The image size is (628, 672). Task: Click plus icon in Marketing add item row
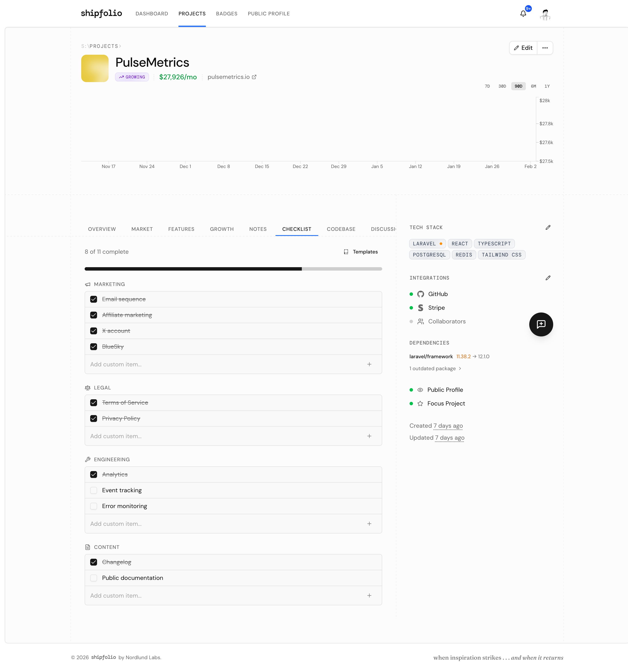coord(369,364)
